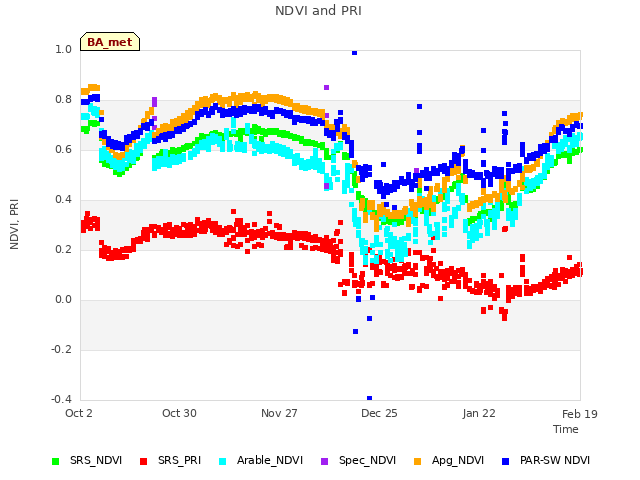Toggle the SRS_PRI series legend label

[180, 460]
